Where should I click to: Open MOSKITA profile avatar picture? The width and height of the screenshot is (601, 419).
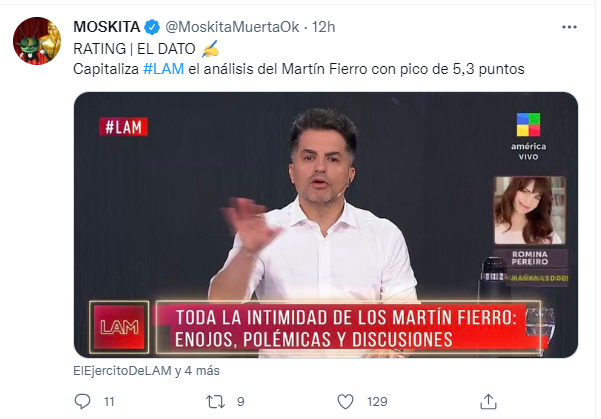tap(37, 41)
